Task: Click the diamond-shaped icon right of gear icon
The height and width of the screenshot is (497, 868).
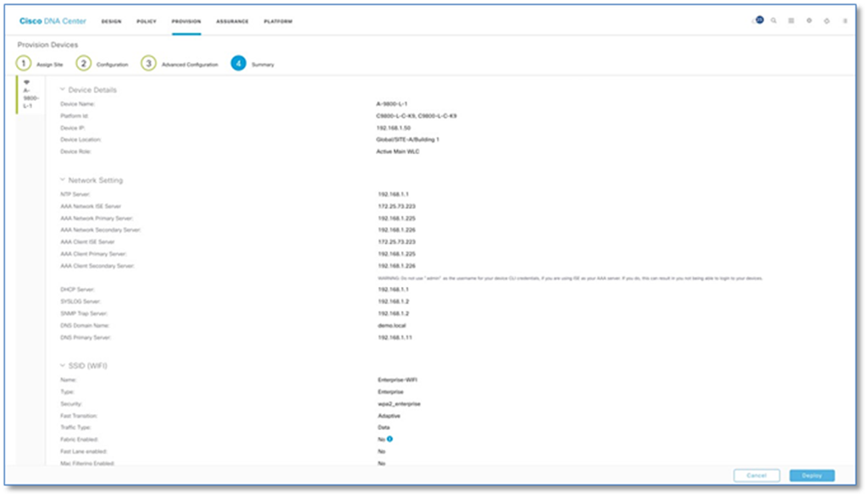Action: pyautogui.click(x=827, y=21)
